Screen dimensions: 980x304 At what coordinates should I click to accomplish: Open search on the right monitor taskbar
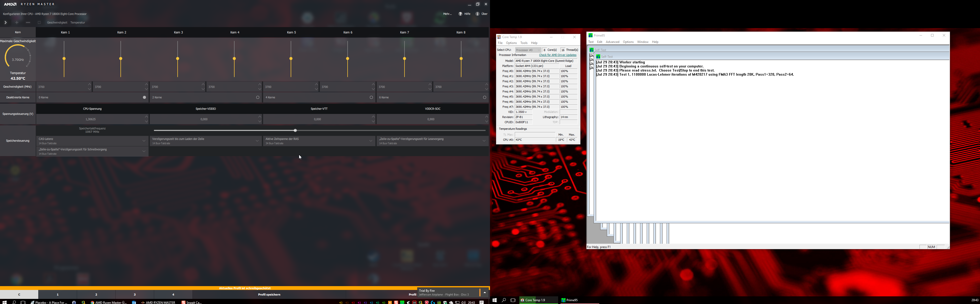(504, 300)
